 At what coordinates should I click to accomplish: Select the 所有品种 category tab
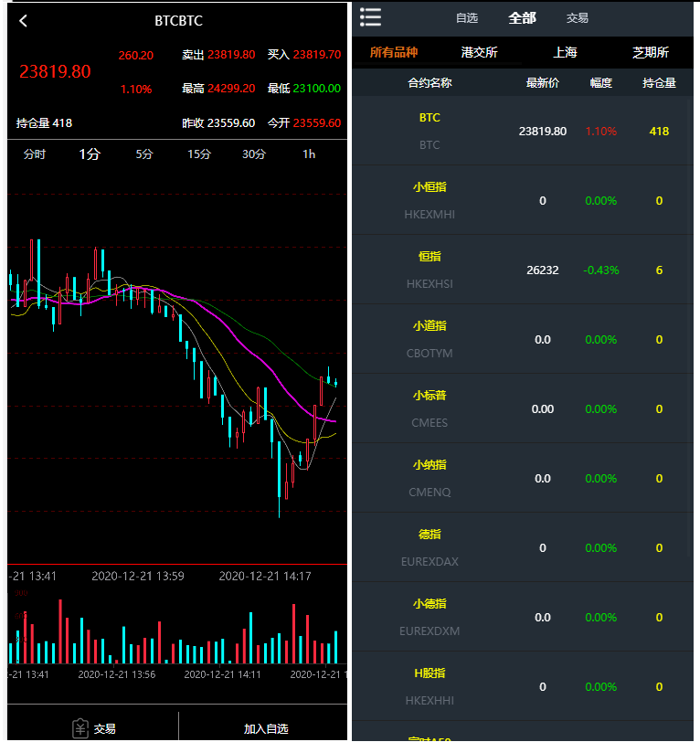pos(394,52)
